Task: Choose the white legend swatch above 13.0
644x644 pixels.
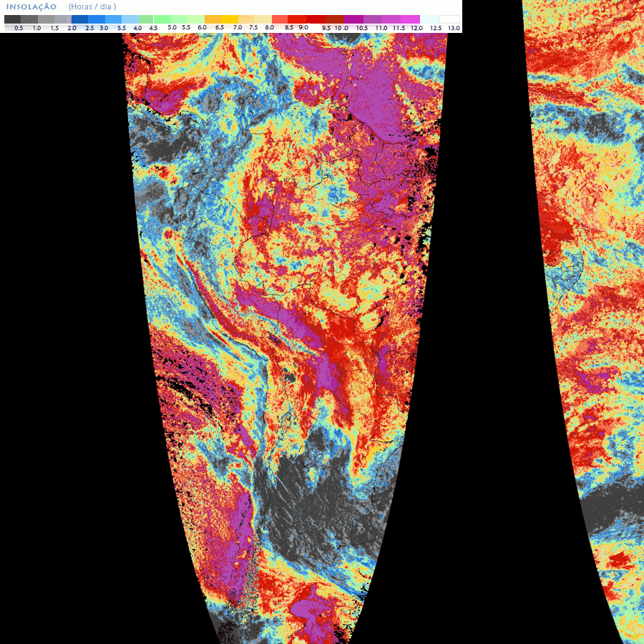Action: tap(450, 19)
